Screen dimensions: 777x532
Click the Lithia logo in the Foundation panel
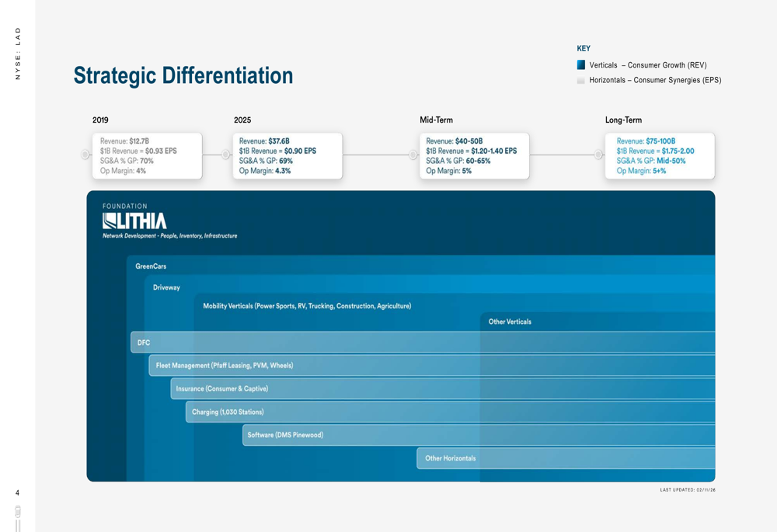[134, 221]
